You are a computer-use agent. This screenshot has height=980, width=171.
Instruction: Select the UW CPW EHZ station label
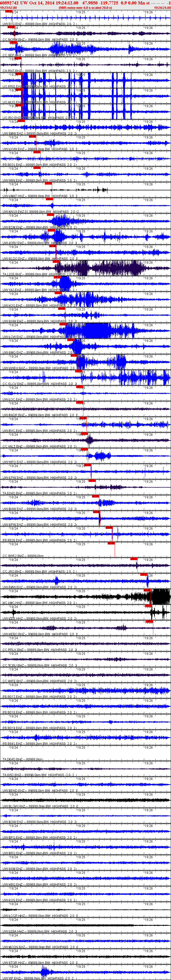pos(40,477)
